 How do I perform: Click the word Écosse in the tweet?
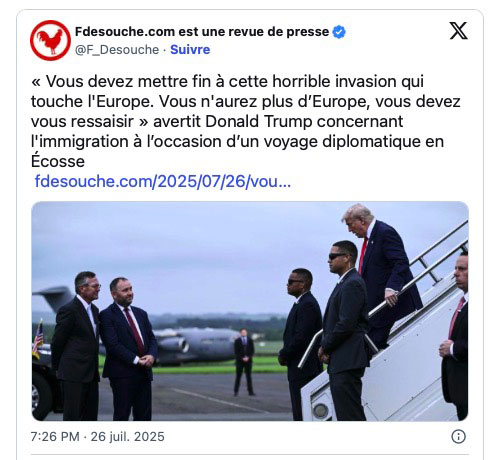58,161
